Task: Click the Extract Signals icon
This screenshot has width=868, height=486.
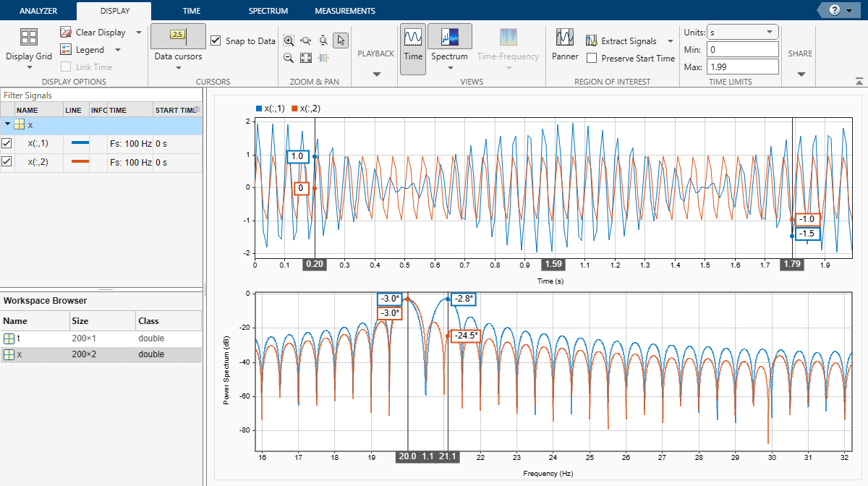Action: (592, 41)
